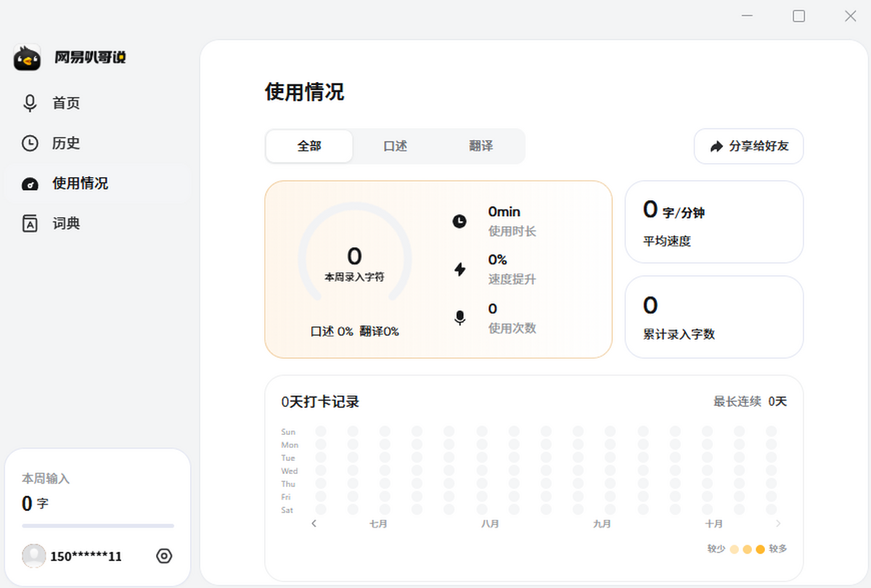Click the 本周输入 label
The height and width of the screenshot is (588, 871).
[x=46, y=478]
